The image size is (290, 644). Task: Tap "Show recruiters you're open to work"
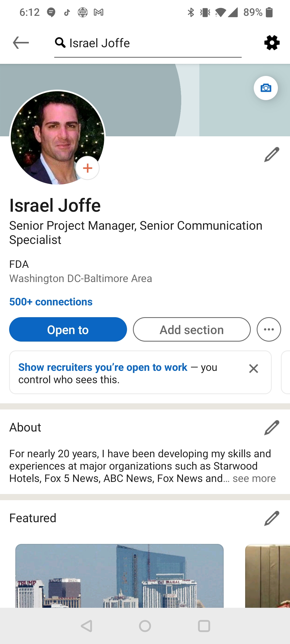pos(103,367)
